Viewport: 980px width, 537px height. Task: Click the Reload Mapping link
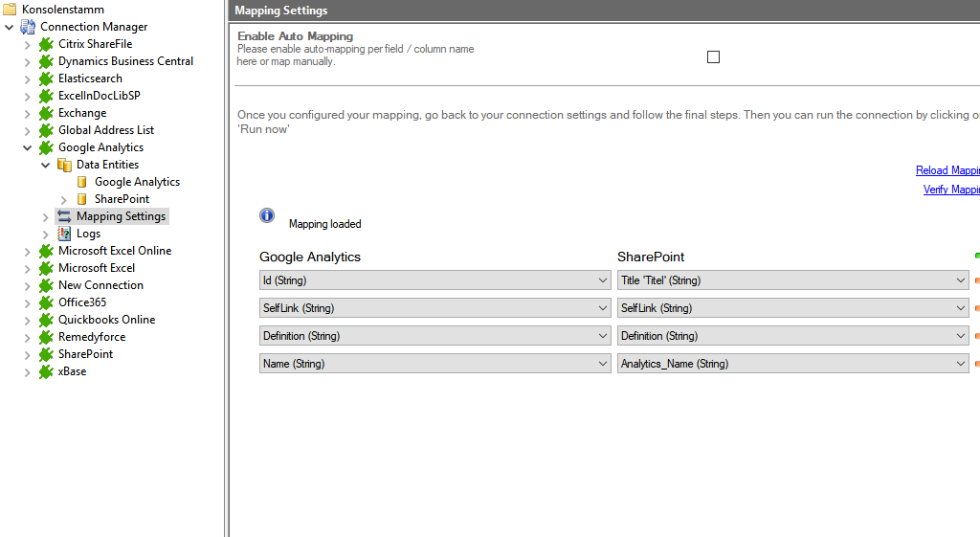click(947, 170)
